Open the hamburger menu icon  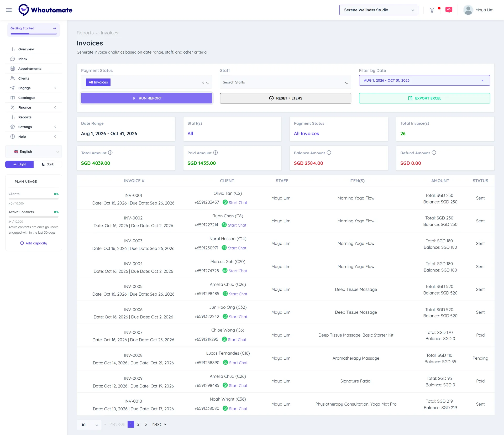9,10
